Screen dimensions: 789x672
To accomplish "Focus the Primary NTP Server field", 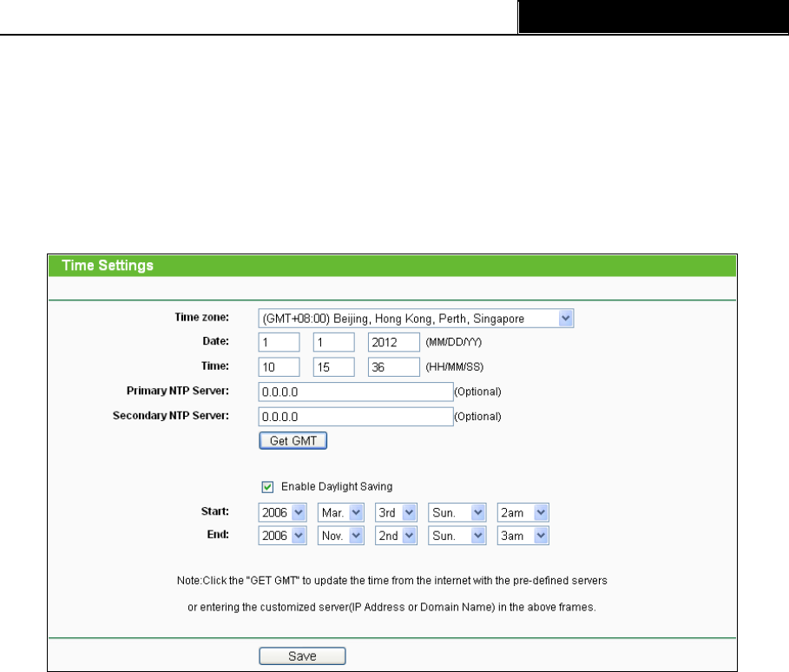I will [356, 392].
